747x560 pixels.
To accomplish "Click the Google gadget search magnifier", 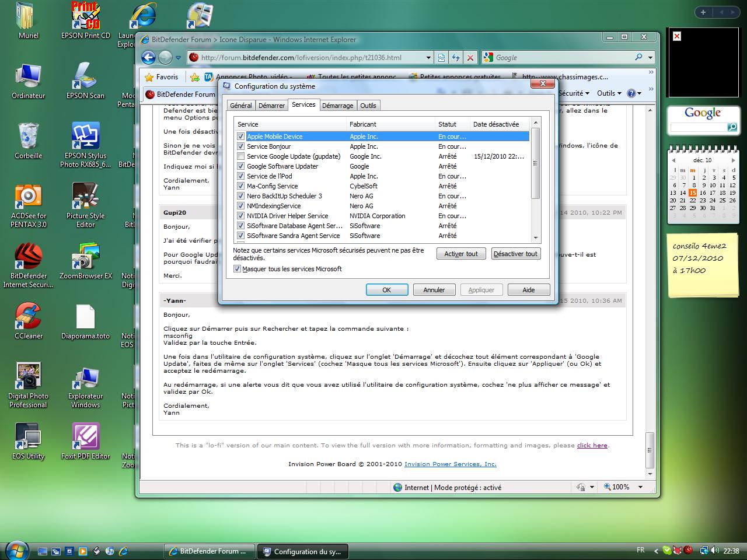I will pyautogui.click(x=732, y=127).
